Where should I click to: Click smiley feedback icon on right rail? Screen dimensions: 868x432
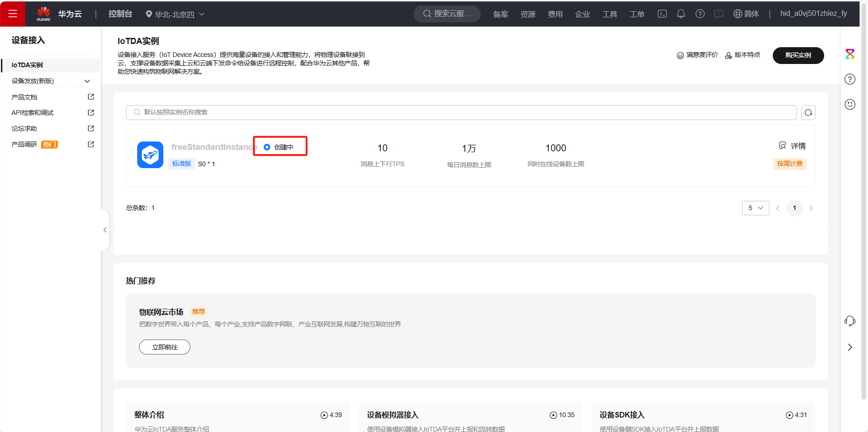point(850,104)
